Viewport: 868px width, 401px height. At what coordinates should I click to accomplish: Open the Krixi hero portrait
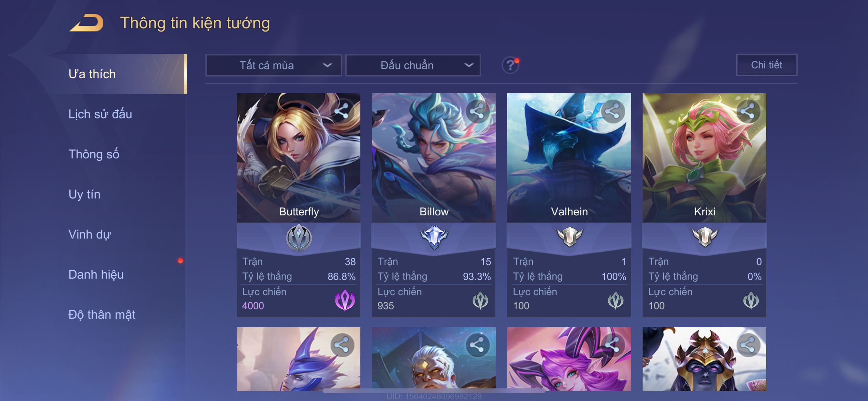tap(704, 158)
